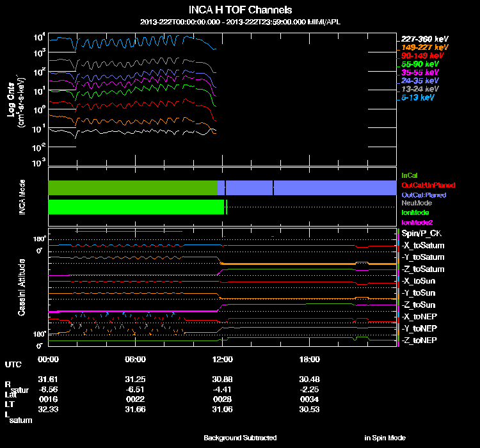Click the L value 32.33
This screenshot has width=480, height=448.
coord(48,409)
